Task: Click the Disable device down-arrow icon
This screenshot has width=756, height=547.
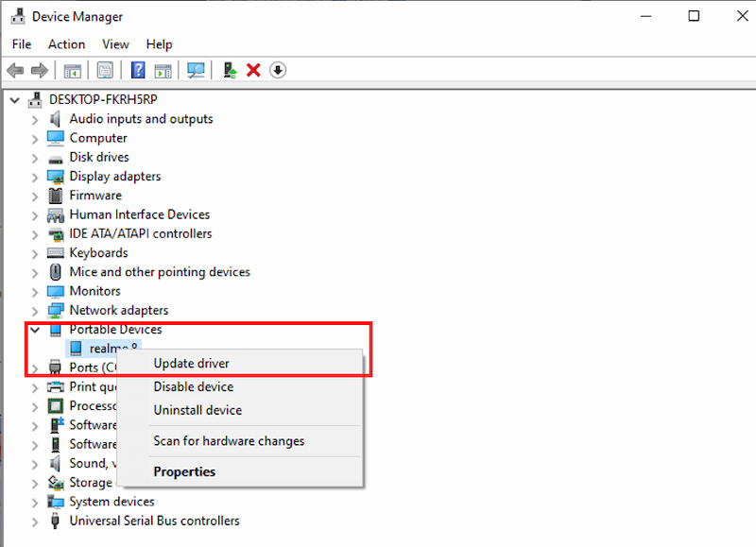Action: 278,70
